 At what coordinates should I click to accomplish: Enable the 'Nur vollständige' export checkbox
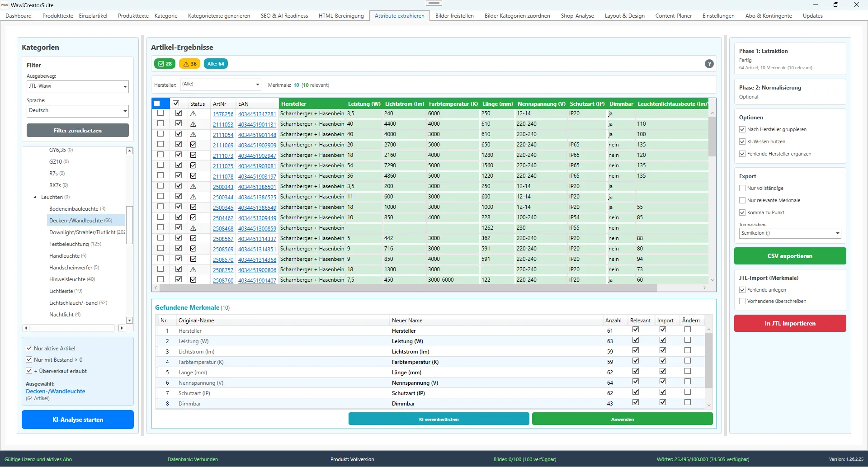742,188
